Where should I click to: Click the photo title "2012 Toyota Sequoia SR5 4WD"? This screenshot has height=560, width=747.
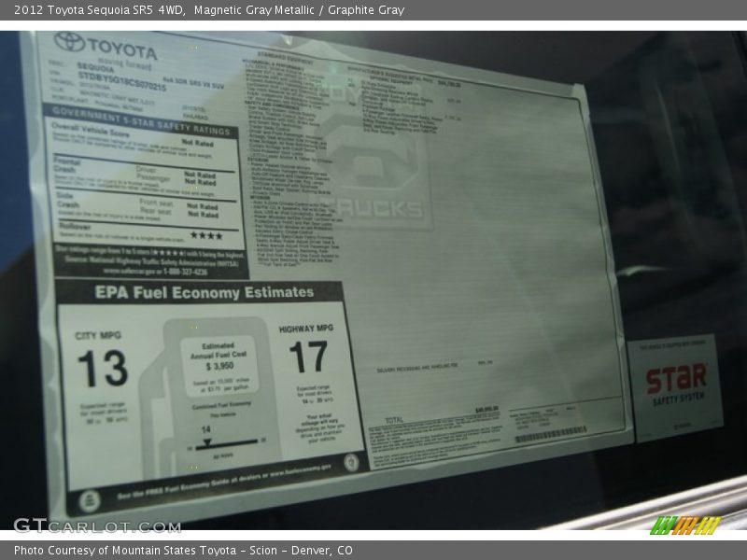click(x=100, y=10)
